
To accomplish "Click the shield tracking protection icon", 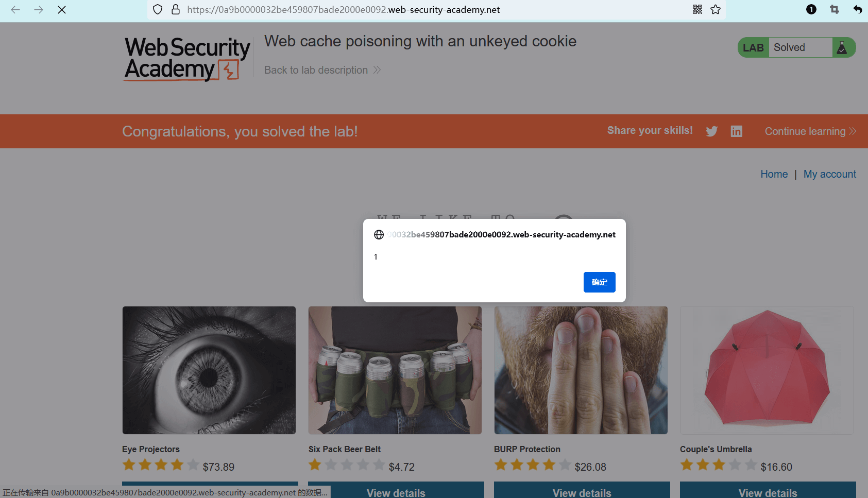I will click(x=158, y=10).
